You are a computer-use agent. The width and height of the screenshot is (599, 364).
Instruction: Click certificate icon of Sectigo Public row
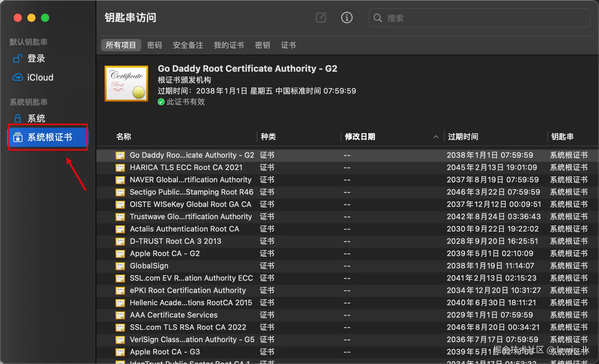point(120,192)
